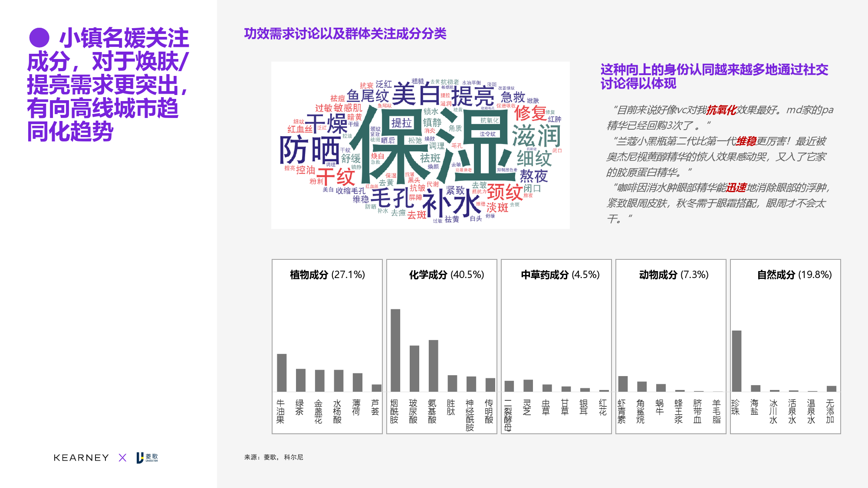The height and width of the screenshot is (488, 868).
Task: Click the 牛油果 bar in plant chart
Action: click(x=282, y=373)
